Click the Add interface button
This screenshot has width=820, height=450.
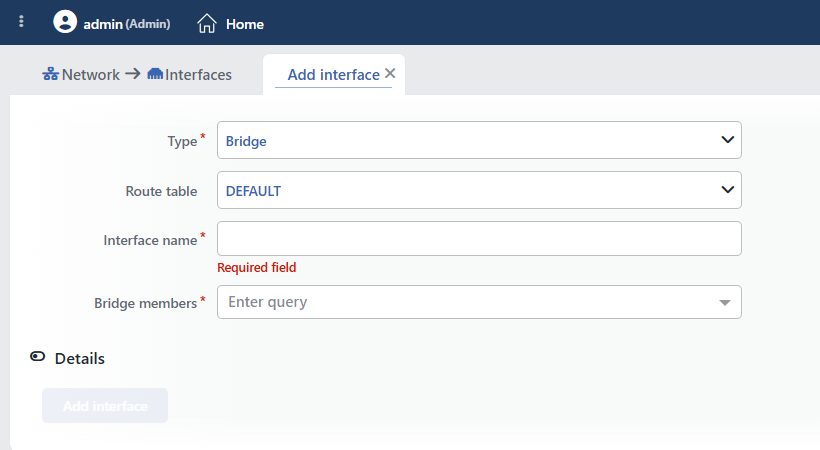(x=105, y=406)
